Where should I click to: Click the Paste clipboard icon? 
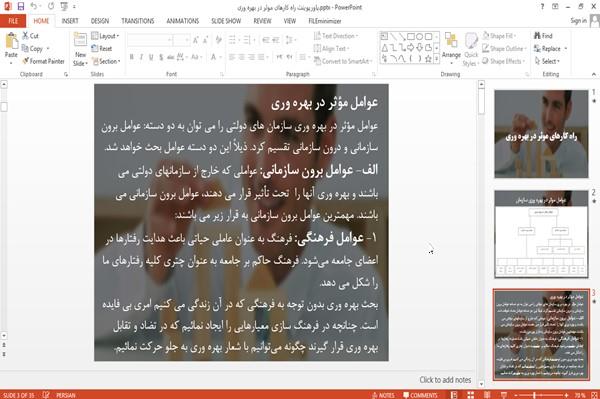(x=11, y=41)
